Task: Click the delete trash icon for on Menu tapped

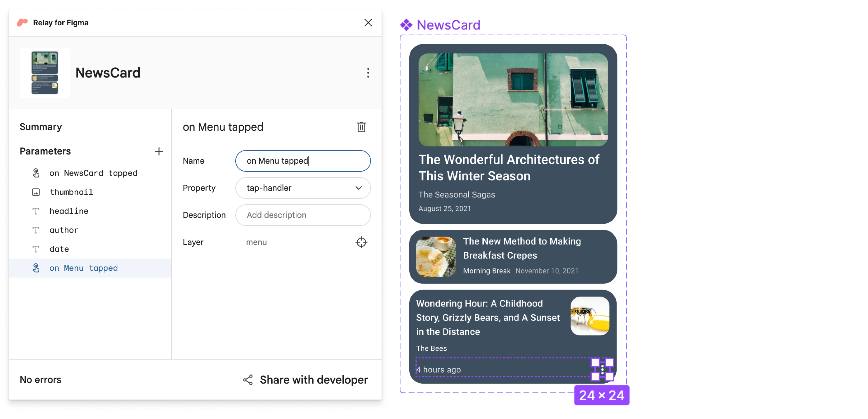Action: point(361,127)
